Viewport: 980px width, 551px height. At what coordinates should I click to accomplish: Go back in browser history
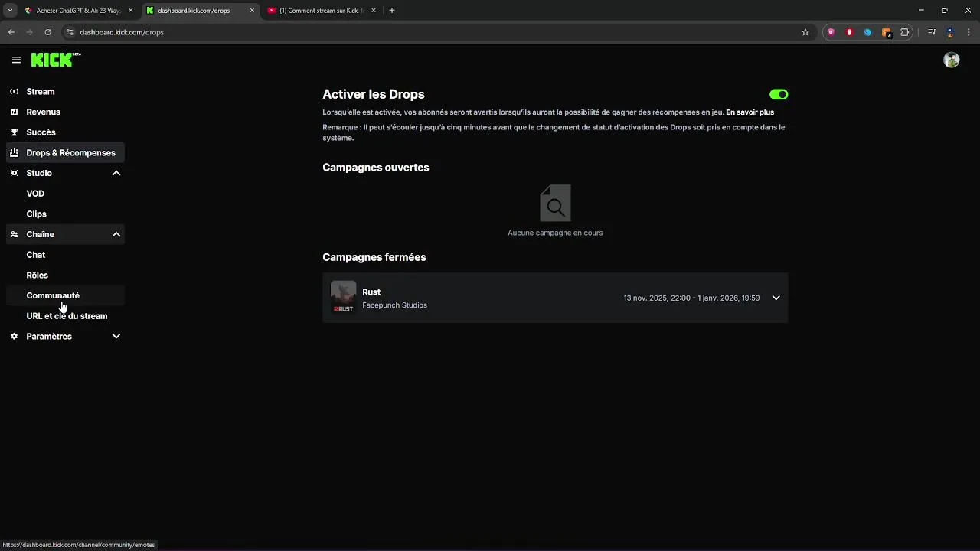11,32
